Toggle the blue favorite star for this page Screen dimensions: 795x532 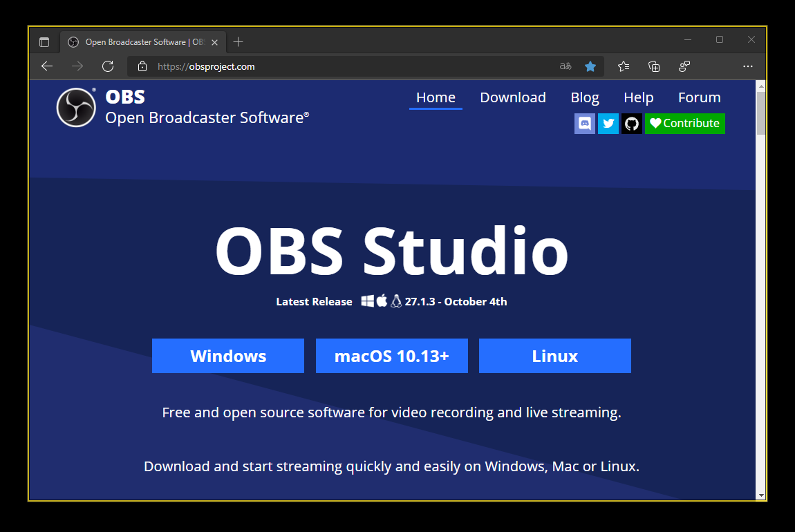[x=590, y=66]
